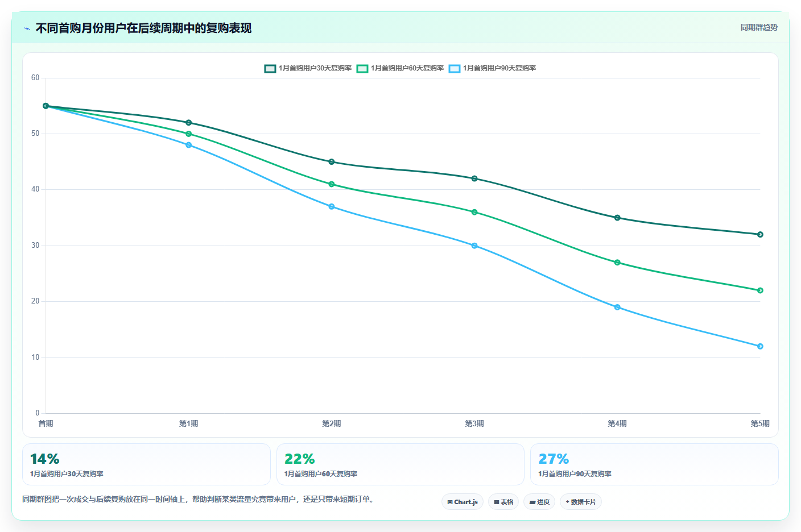Screen dimensions: 801x532
Task: Click the 第4期 x-axis label
Action: [617, 423]
